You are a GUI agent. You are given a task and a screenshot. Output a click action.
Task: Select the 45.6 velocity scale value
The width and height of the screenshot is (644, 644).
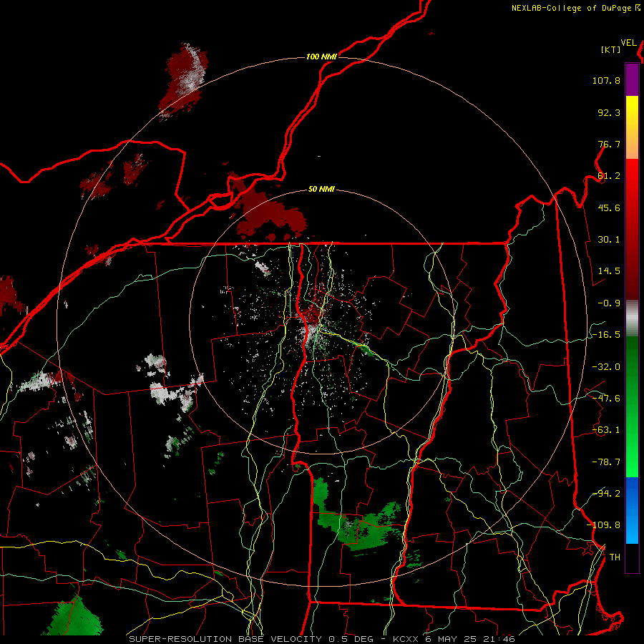click(609, 208)
